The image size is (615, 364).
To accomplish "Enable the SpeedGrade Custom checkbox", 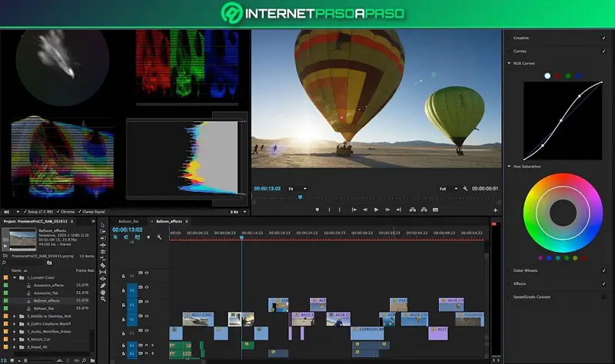I will [603, 296].
